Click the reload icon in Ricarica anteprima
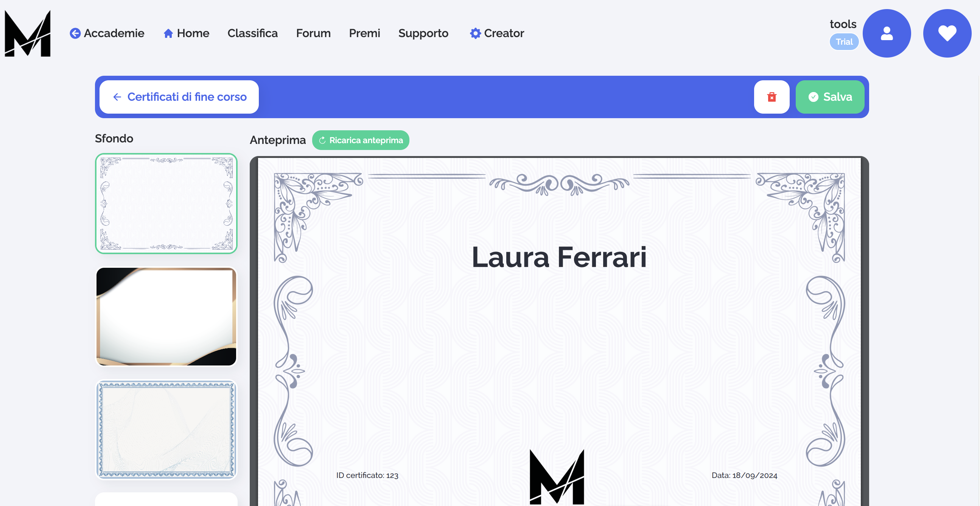980x506 pixels. [322, 141]
